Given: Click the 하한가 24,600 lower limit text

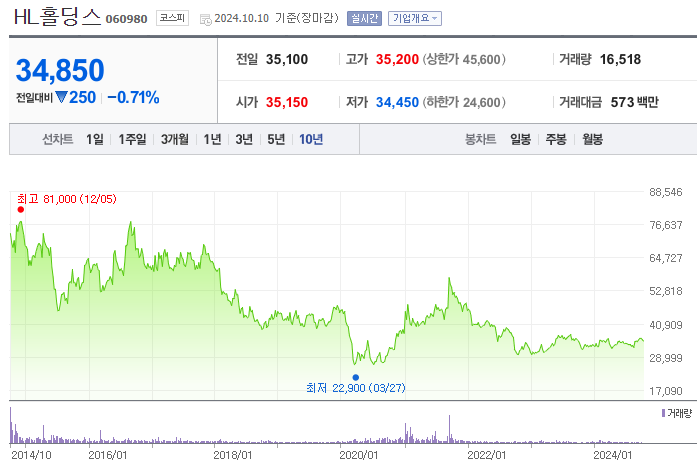Looking at the screenshot, I should tap(464, 102).
